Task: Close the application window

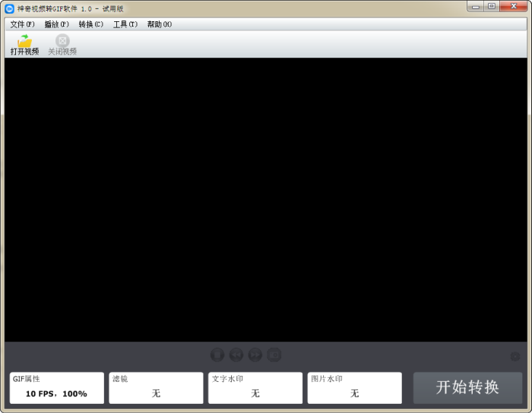Action: tap(513, 7)
